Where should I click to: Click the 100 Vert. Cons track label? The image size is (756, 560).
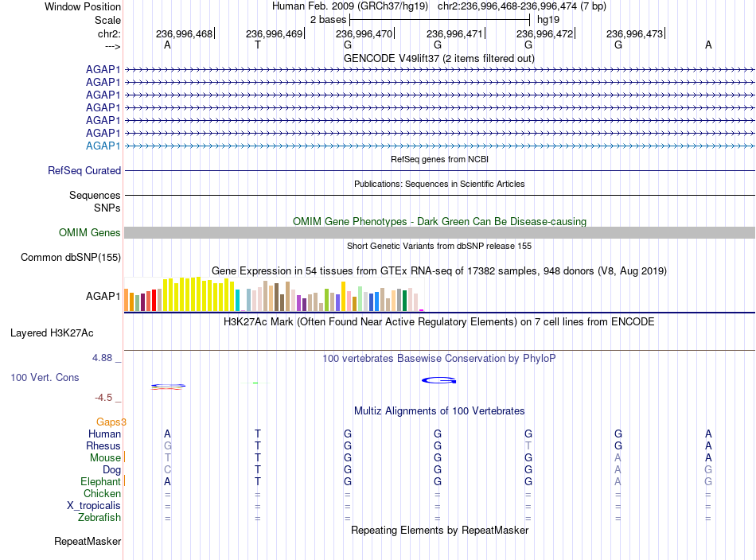coord(45,377)
